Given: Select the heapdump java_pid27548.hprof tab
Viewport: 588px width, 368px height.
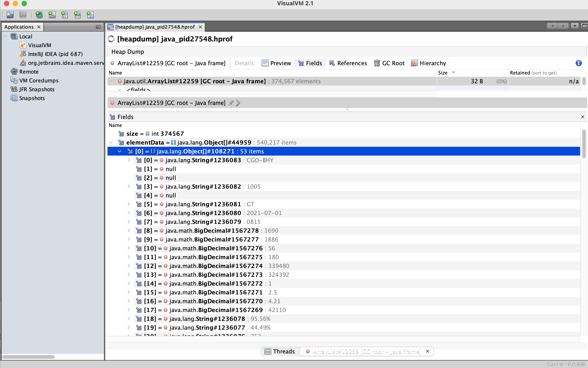Looking at the screenshot, I should point(155,27).
